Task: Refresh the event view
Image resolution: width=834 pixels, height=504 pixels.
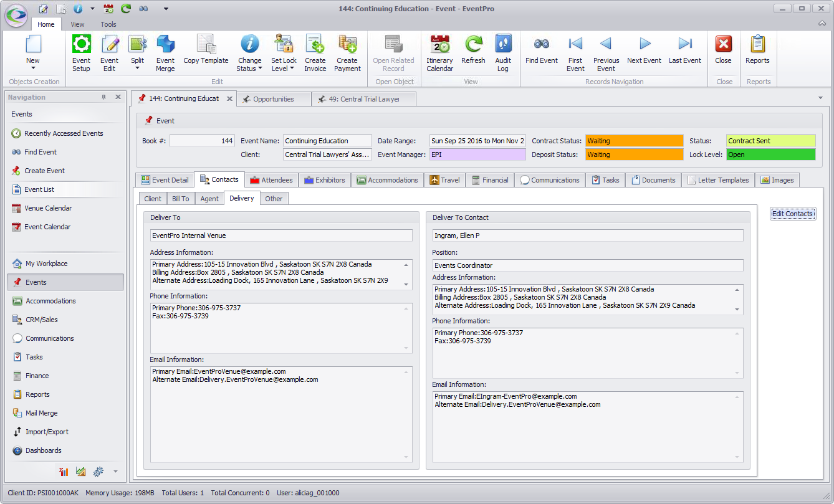Action: tap(473, 50)
